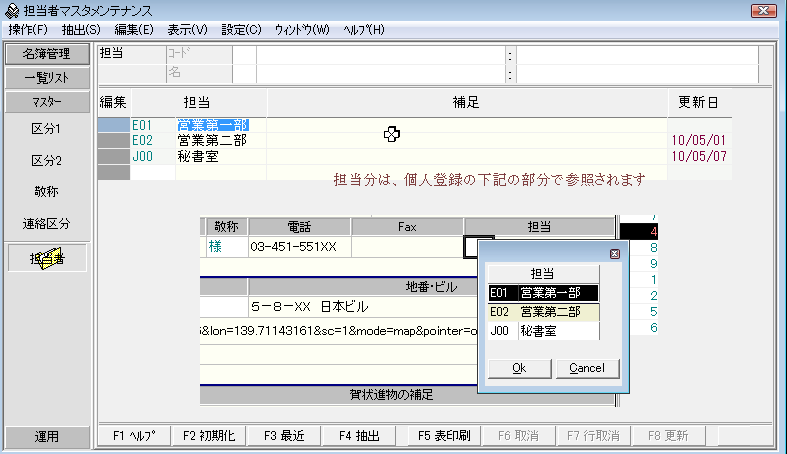Click the 電話 header in preview
The width and height of the screenshot is (787, 454).
coord(300,227)
